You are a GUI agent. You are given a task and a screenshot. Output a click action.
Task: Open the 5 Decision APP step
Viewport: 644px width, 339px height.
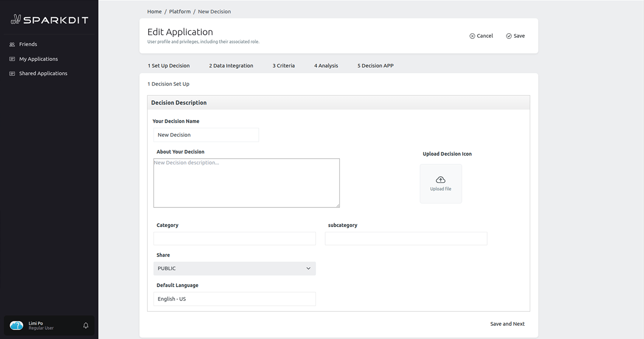[375, 66]
